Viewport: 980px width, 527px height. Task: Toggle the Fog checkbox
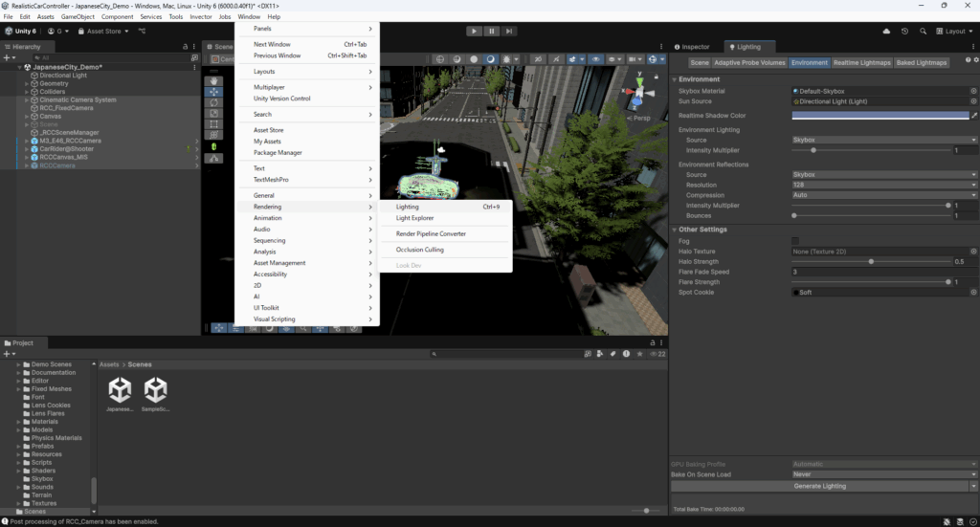795,241
